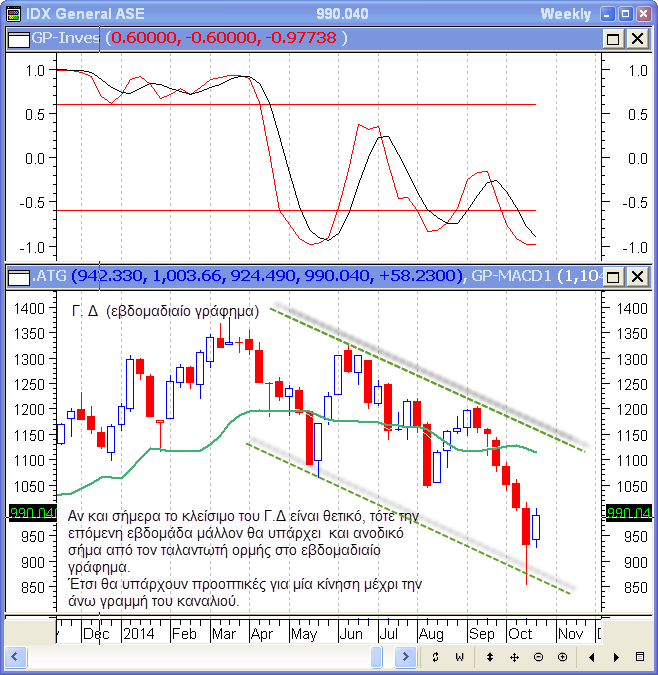Click the refresh chart icon in bottom toolbar
658x675 pixels.
(436, 657)
